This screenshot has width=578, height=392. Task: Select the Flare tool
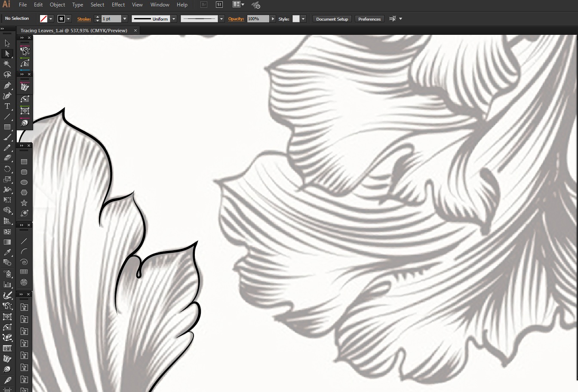(x=24, y=213)
